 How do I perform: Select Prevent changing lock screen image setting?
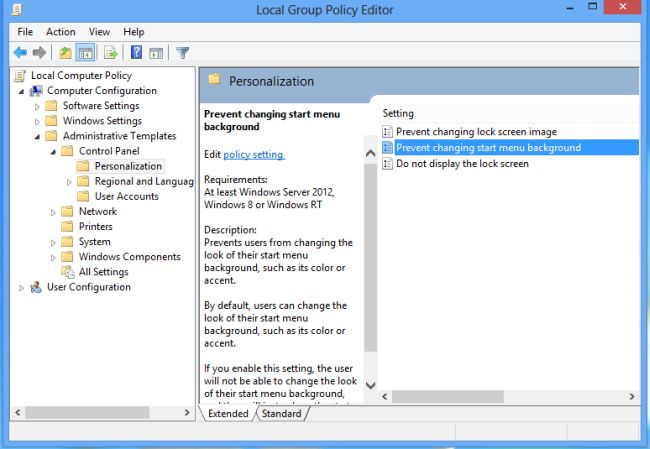click(476, 132)
